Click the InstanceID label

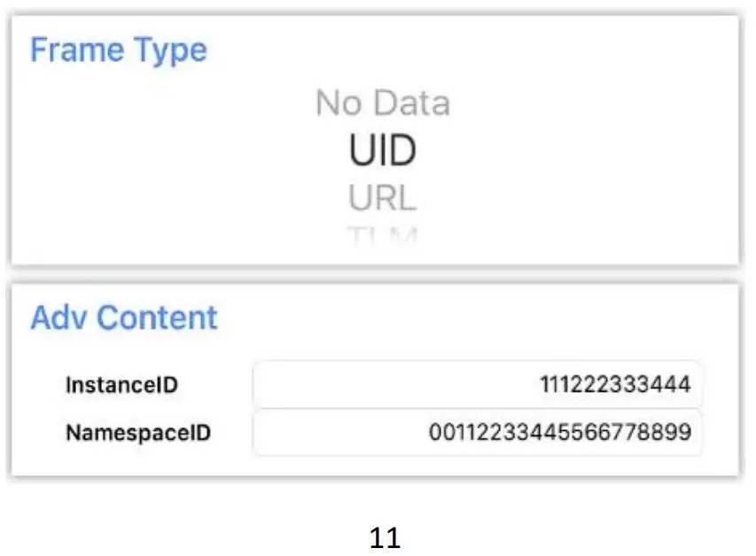coord(122,385)
